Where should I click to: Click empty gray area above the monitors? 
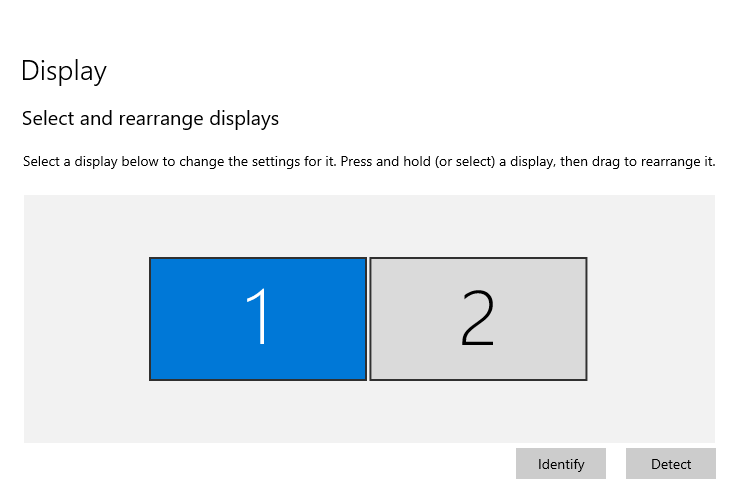click(369, 225)
